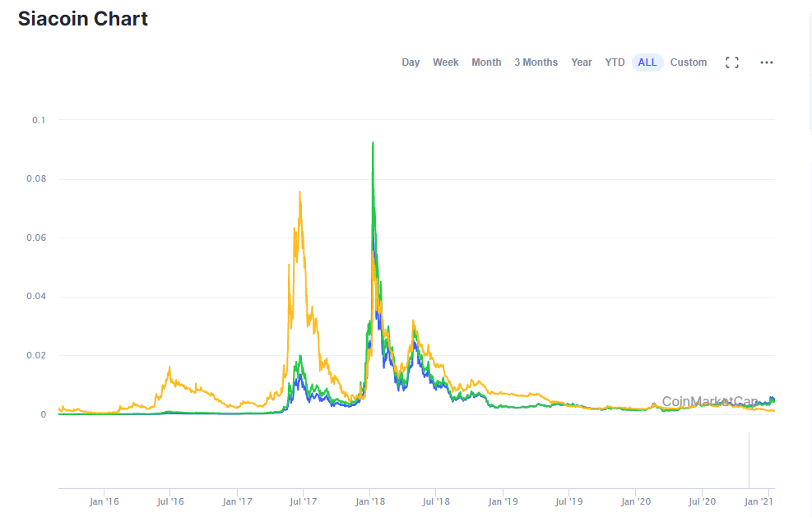Switch chart range to Month
This screenshot has width=812, height=517.
coord(486,62)
